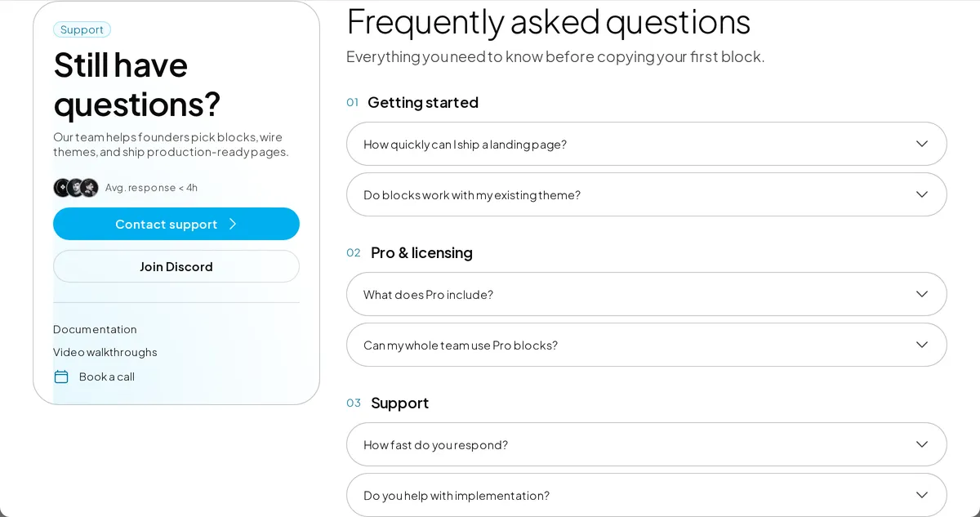Click the middle team avatar
This screenshot has height=517, width=980.
pos(75,188)
